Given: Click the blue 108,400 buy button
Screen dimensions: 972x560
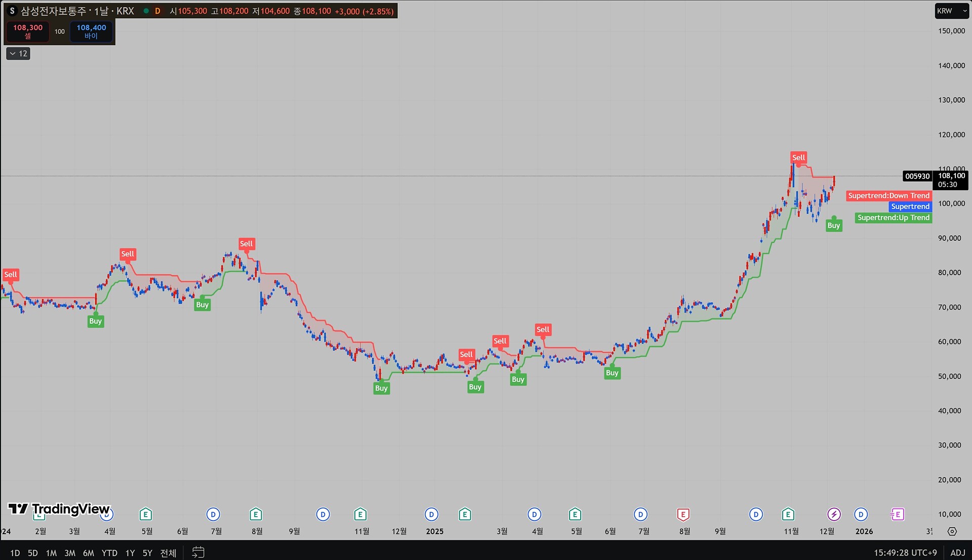Looking at the screenshot, I should click(x=91, y=31).
